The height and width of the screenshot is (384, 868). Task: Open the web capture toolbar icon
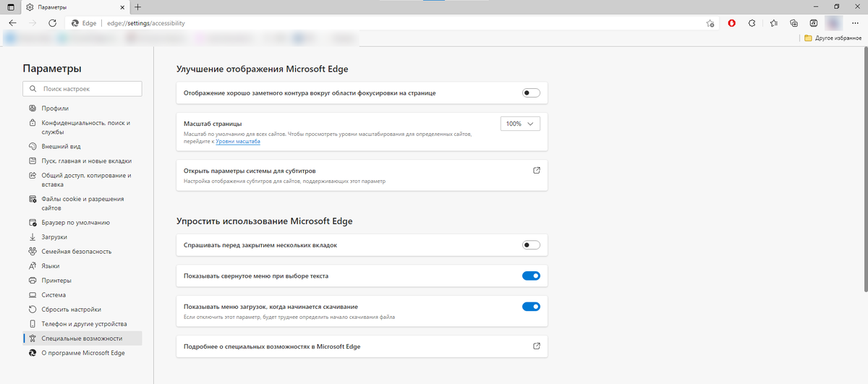814,23
